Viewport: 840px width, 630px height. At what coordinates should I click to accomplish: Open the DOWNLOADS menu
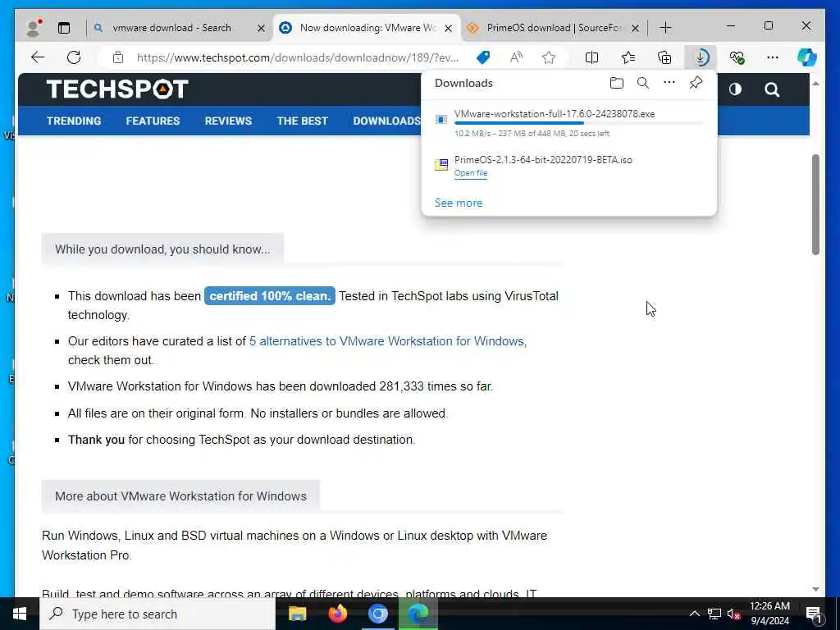coord(387,121)
